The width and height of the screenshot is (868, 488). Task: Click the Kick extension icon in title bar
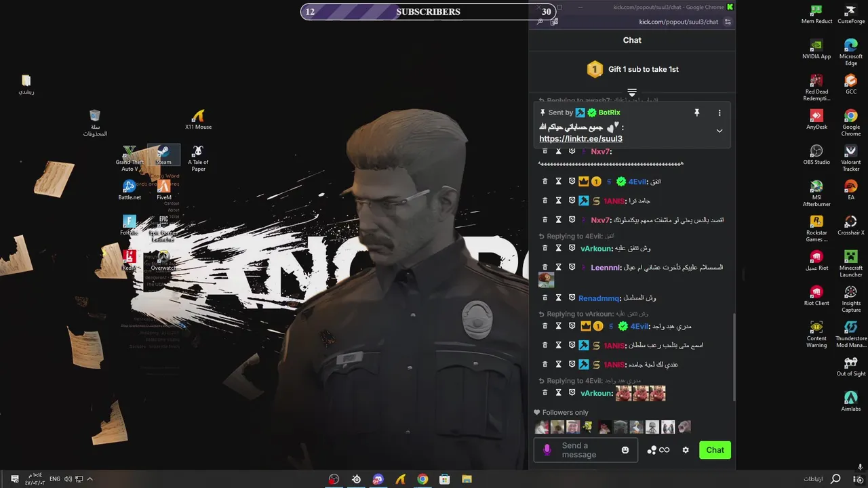(730, 7)
